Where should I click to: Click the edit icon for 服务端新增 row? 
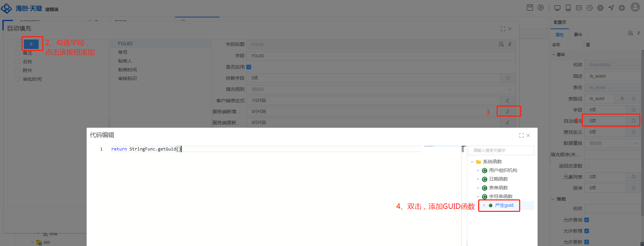pyautogui.click(x=508, y=112)
